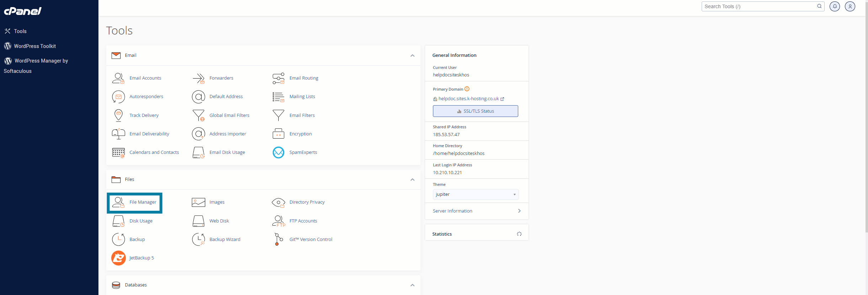Open the Global Email Filters funnel icon
This screenshot has width=868, height=295.
coord(198,115)
